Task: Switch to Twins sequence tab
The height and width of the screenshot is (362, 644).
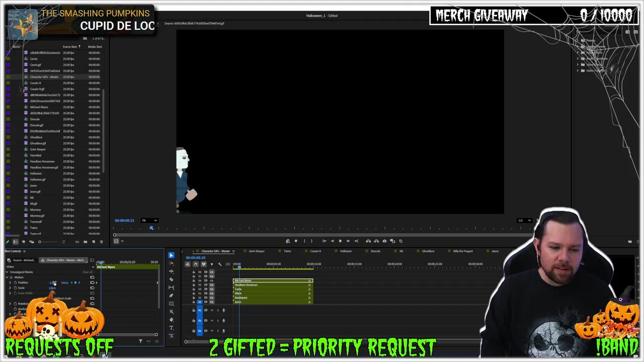Action: 287,251
